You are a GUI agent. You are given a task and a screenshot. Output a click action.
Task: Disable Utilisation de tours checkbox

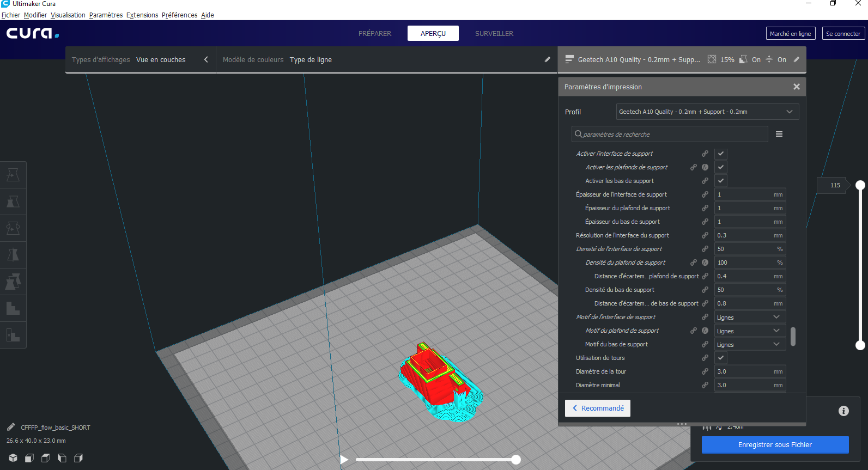pos(721,358)
